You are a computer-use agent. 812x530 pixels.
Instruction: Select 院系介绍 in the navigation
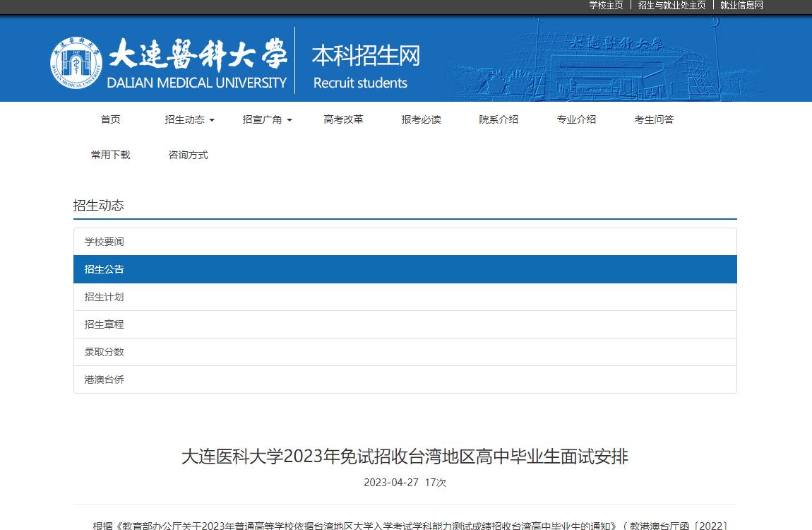[x=498, y=119]
